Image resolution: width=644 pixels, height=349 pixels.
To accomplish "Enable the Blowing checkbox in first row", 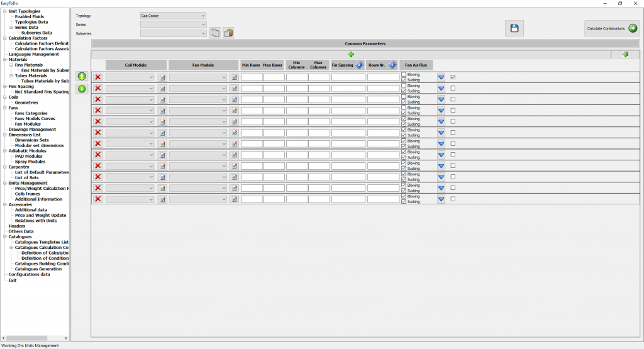I will (x=404, y=75).
